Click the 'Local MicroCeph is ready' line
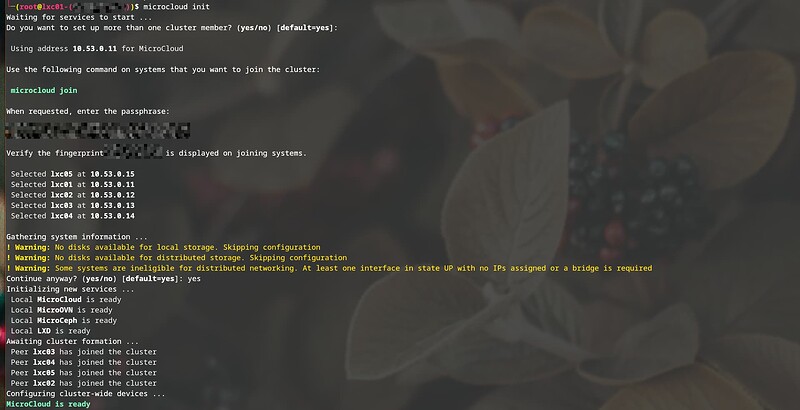The image size is (800, 410). click(x=64, y=320)
